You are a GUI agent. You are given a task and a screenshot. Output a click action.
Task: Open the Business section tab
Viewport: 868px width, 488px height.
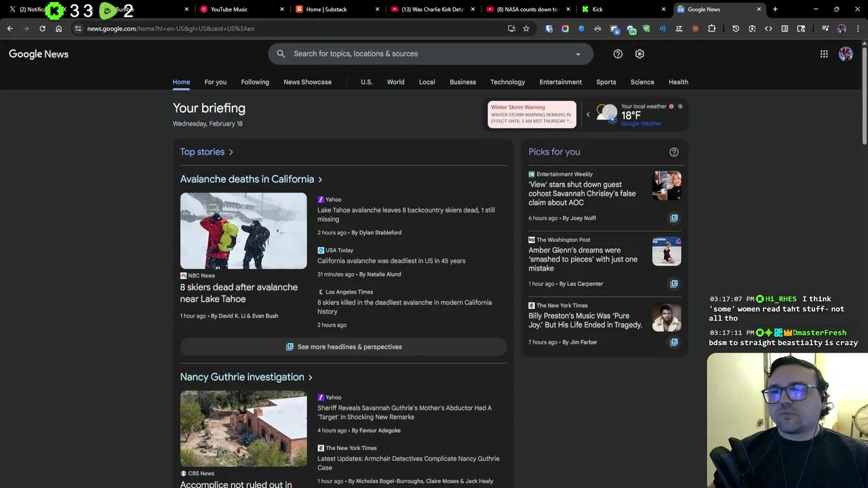(462, 82)
